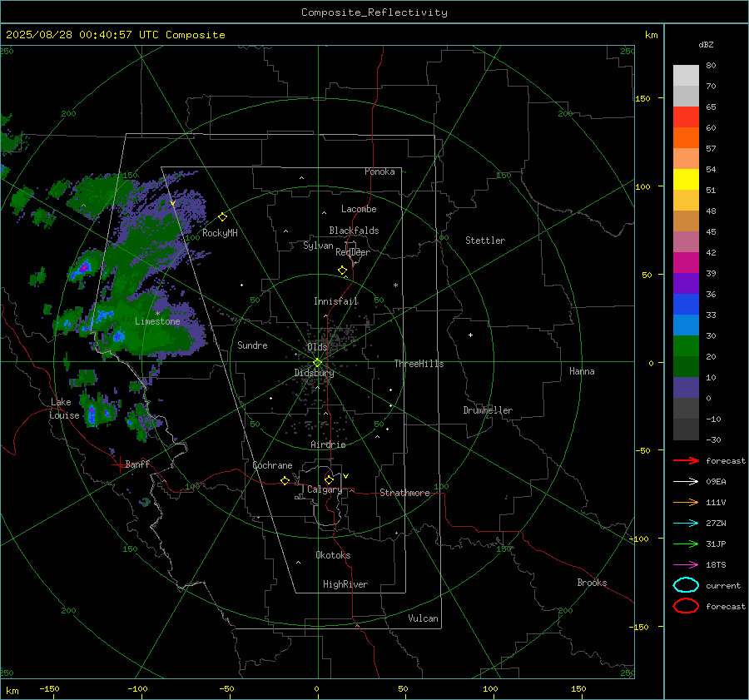This screenshot has height=700, width=749.
Task: Click the white plus marker west of Hanna
Action: click(x=470, y=335)
